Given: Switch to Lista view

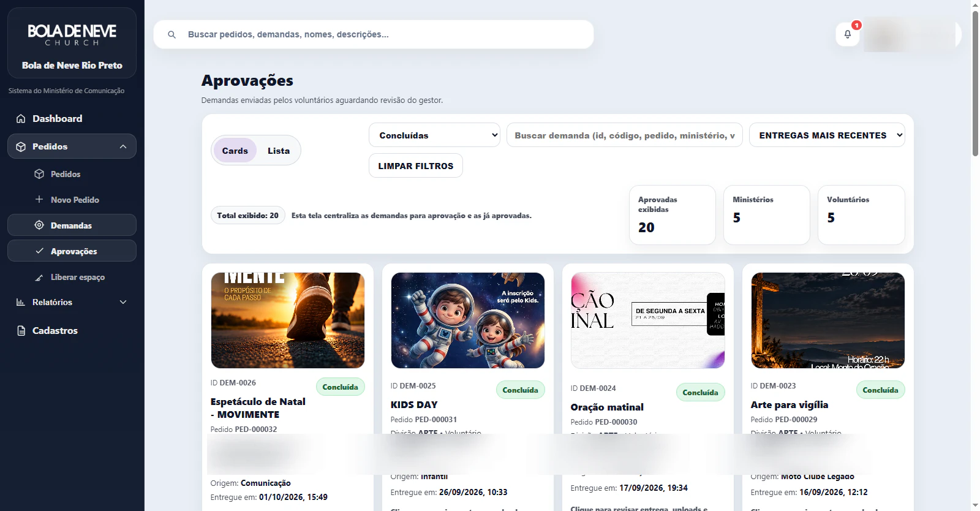Looking at the screenshot, I should pos(279,151).
